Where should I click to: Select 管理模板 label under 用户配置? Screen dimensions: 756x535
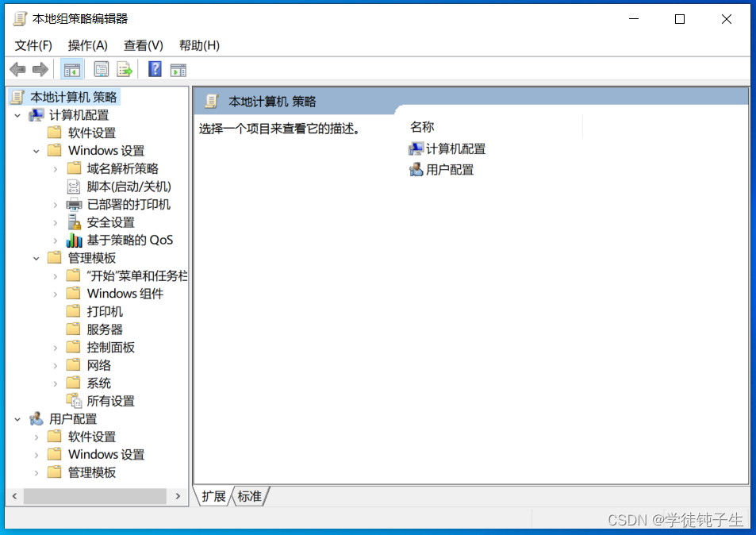point(91,472)
